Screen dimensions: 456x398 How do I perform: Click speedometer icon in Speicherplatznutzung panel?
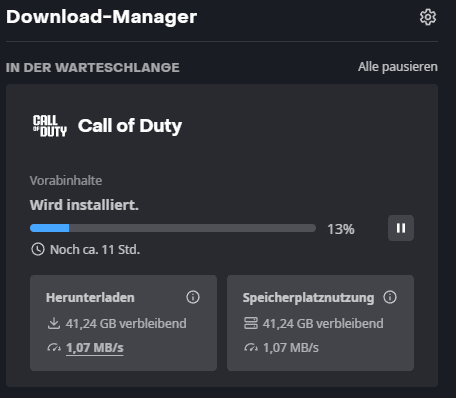point(251,348)
